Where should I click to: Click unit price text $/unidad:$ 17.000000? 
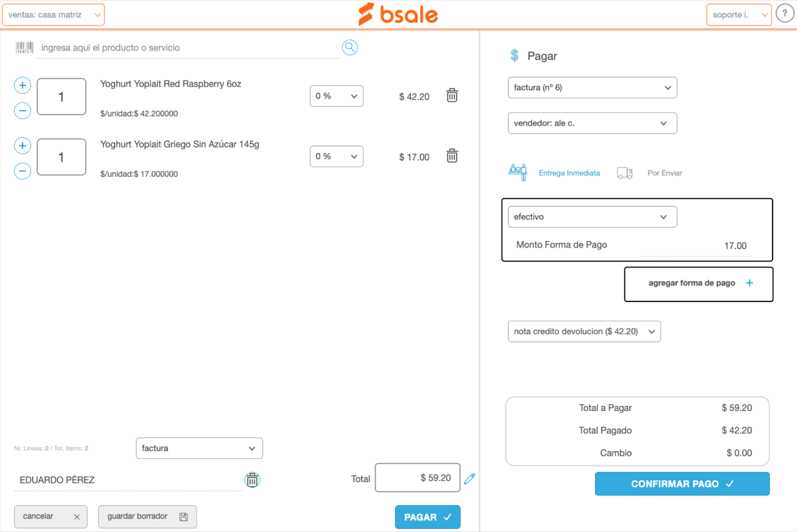[x=139, y=174]
